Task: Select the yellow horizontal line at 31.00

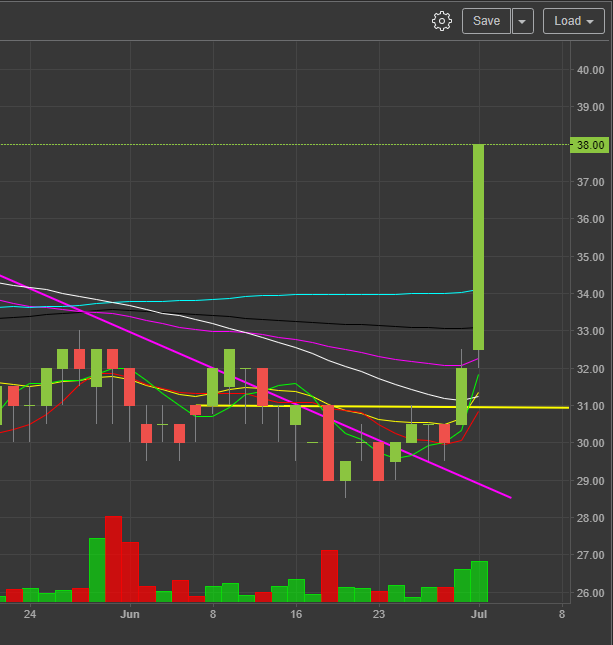Action: [383, 407]
